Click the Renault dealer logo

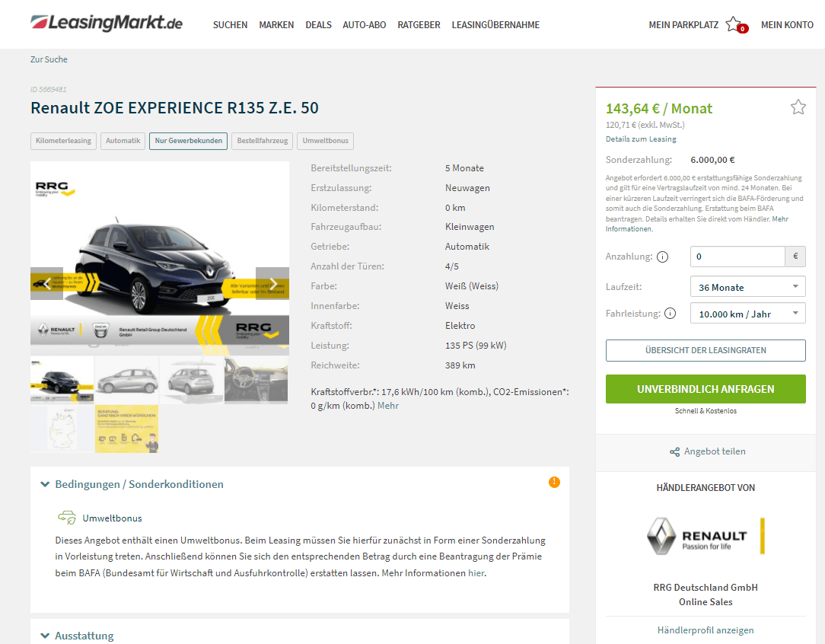(x=705, y=536)
